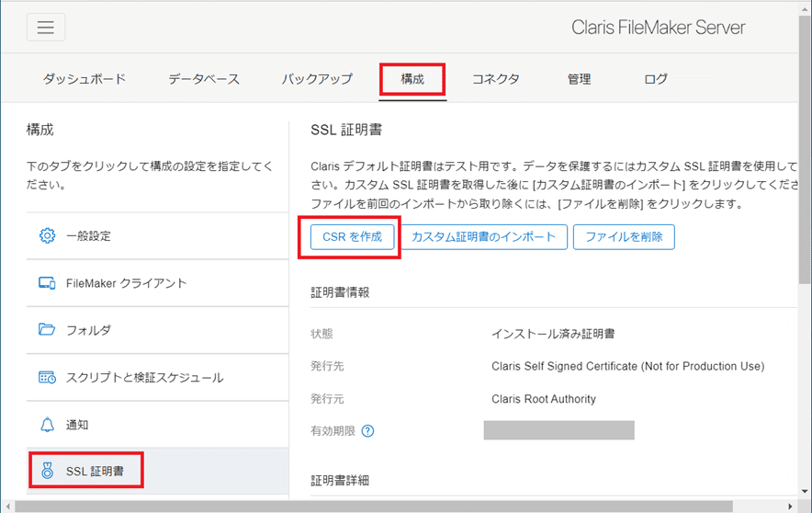Click the ファイルを削除 button
The height and width of the screenshot is (513, 812).
click(x=624, y=237)
